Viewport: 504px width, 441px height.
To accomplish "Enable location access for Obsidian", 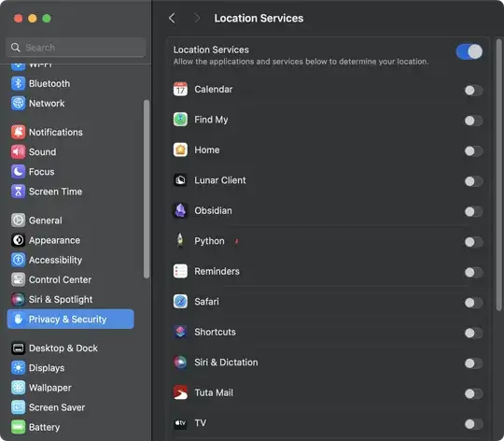I will pos(473,212).
